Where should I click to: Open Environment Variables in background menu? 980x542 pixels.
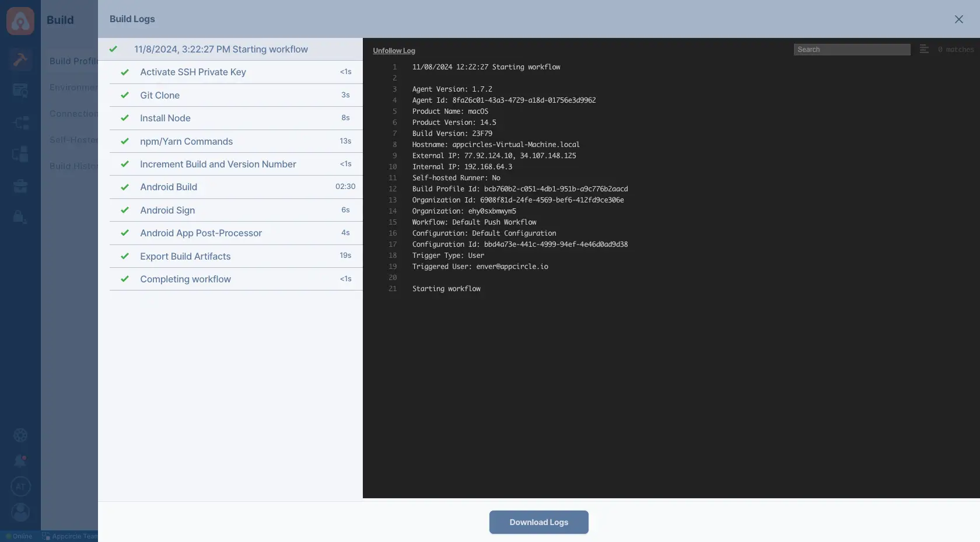73,88
